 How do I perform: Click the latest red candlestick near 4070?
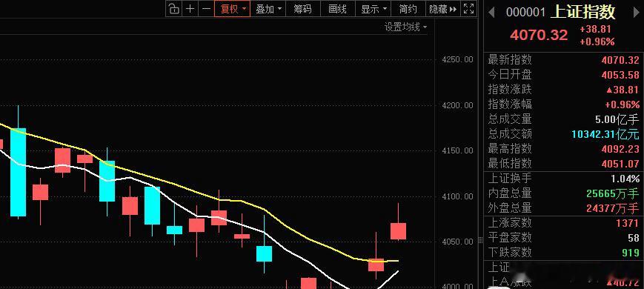[398, 231]
